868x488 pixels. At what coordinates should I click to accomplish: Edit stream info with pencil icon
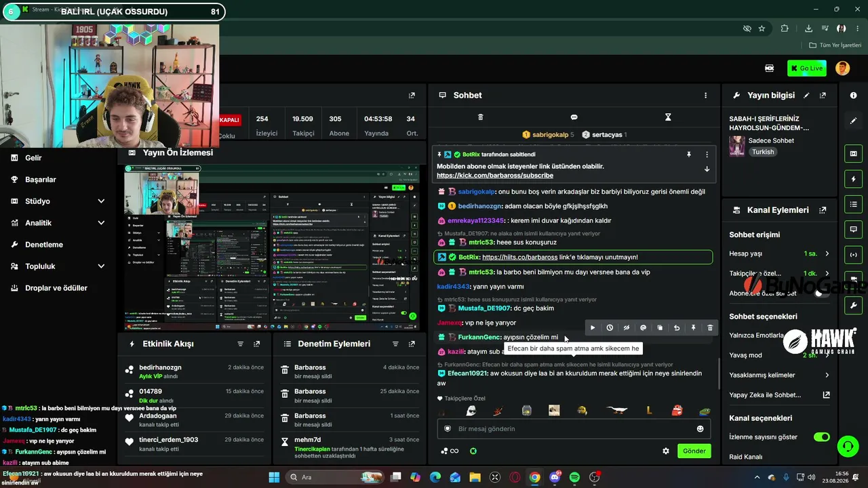(x=806, y=96)
